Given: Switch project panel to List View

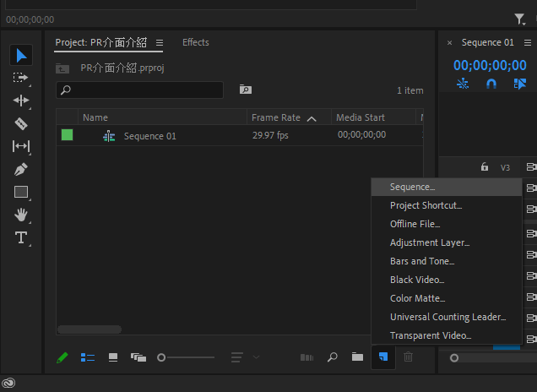Looking at the screenshot, I should (x=88, y=357).
